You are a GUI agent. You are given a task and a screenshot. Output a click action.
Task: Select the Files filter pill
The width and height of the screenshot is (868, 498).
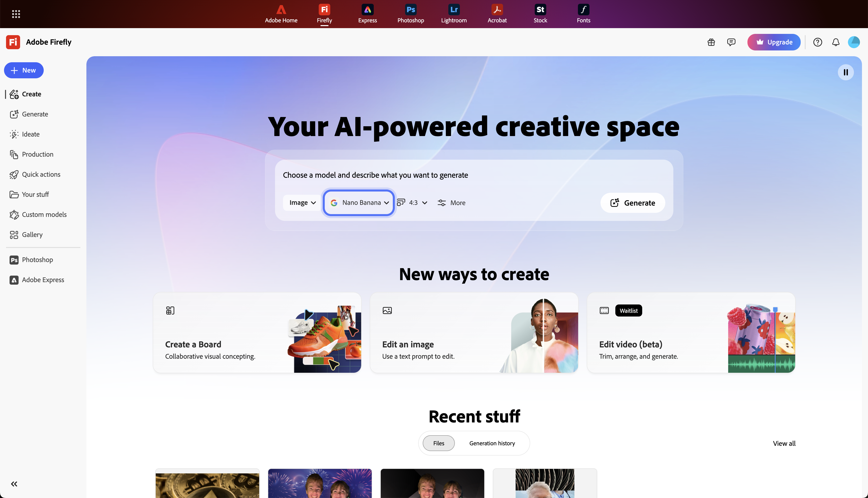click(x=438, y=443)
